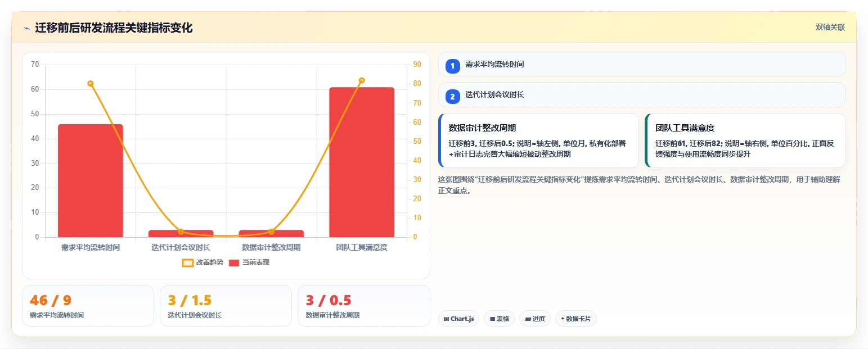
Task: Click the left axis value 70
Action: click(x=35, y=65)
